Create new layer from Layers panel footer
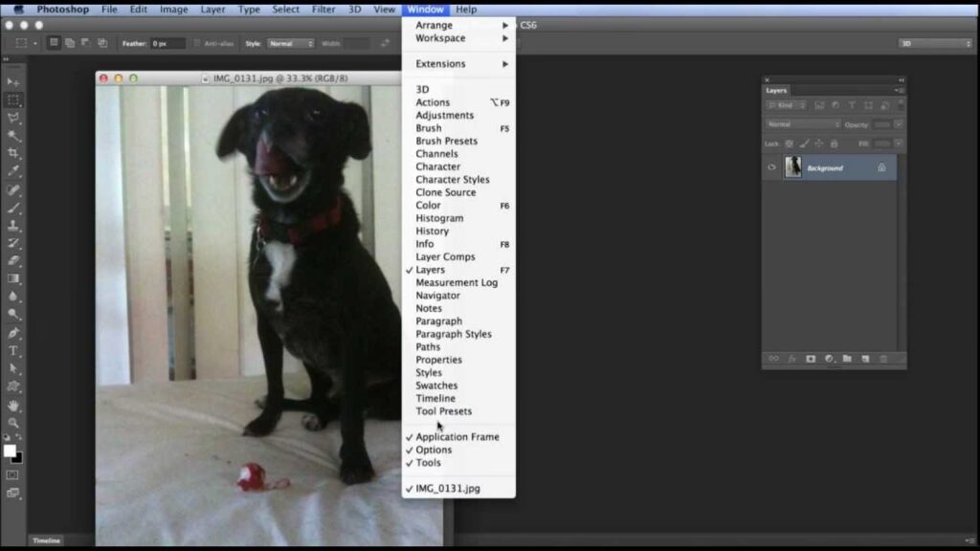 coord(865,359)
